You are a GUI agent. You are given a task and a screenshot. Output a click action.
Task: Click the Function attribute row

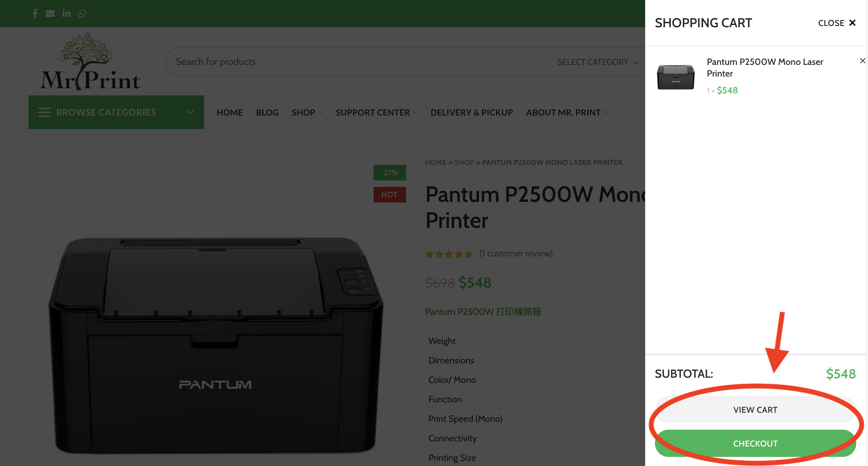pos(535,400)
